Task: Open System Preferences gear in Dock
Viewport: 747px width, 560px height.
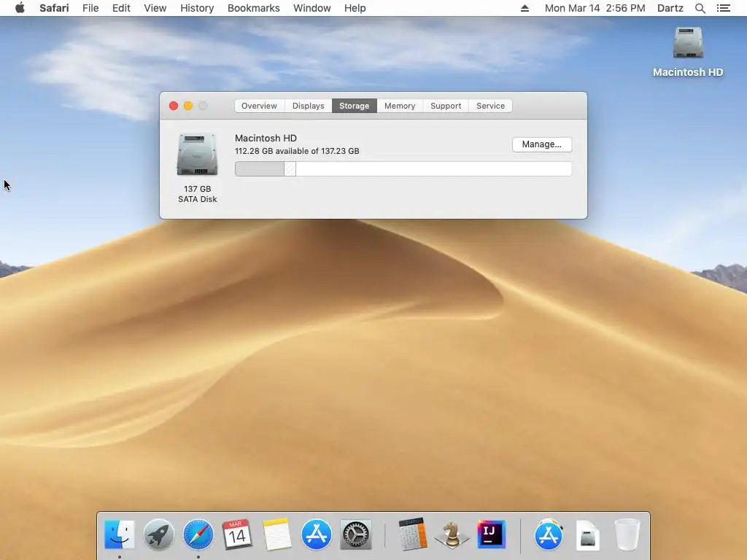Action: point(356,534)
